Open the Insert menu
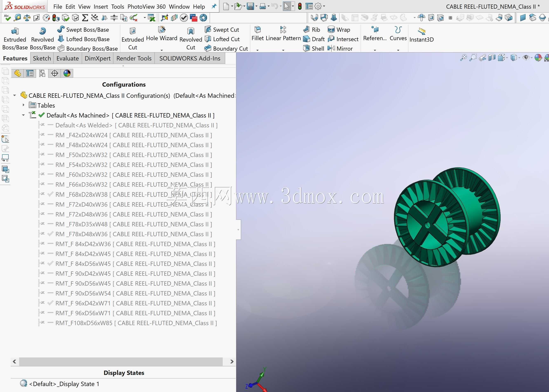 [x=101, y=7]
